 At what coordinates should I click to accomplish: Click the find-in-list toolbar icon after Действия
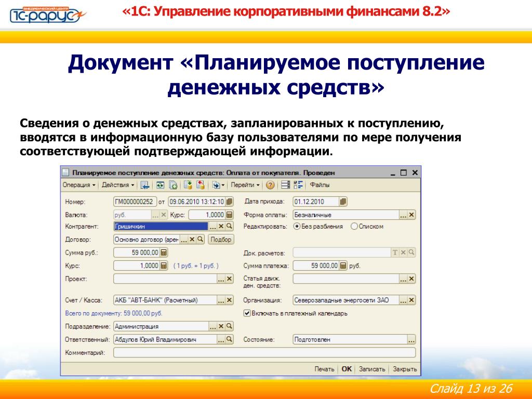[x=145, y=185]
